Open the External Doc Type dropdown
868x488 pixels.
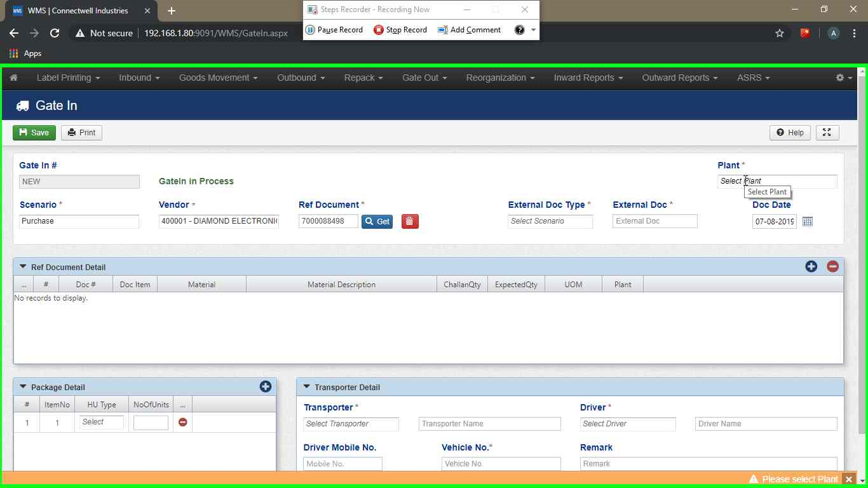(550, 221)
